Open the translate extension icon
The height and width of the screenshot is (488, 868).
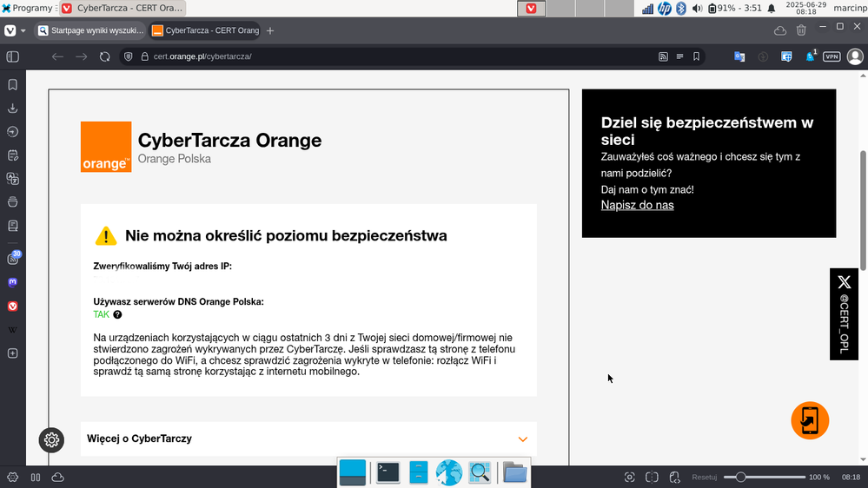pyautogui.click(x=739, y=56)
